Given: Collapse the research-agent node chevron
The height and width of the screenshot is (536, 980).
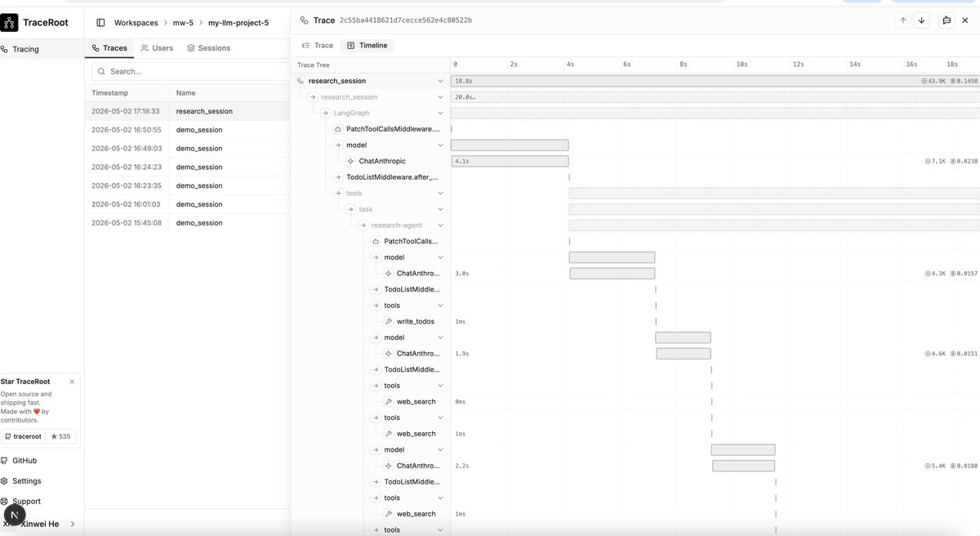Looking at the screenshot, I should tap(440, 226).
